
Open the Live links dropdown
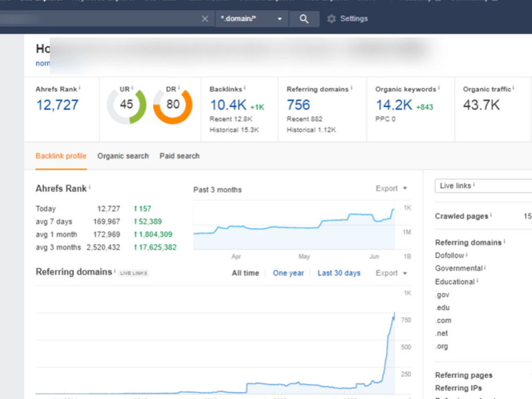(x=484, y=186)
